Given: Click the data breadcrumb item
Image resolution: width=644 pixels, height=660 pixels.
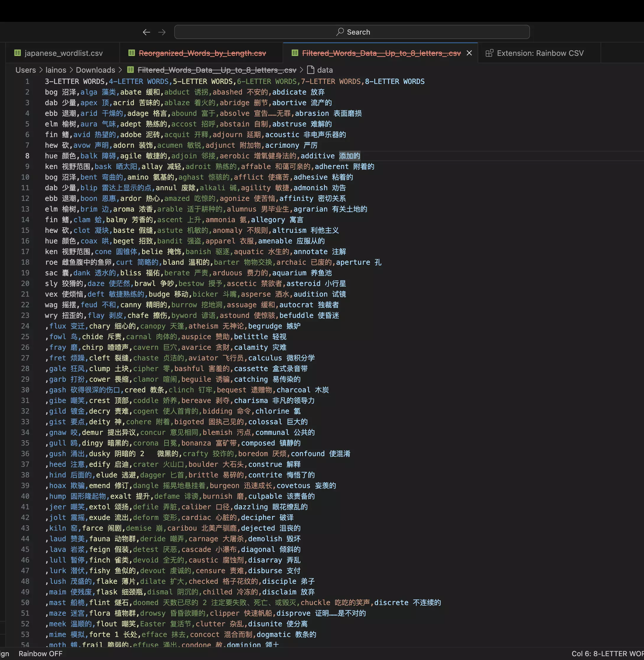Looking at the screenshot, I should (x=325, y=70).
